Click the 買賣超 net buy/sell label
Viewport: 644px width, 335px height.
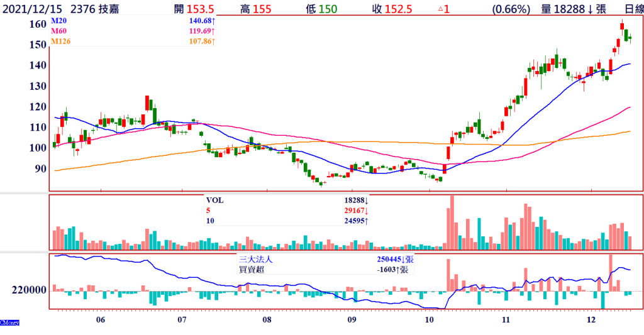coord(252,269)
